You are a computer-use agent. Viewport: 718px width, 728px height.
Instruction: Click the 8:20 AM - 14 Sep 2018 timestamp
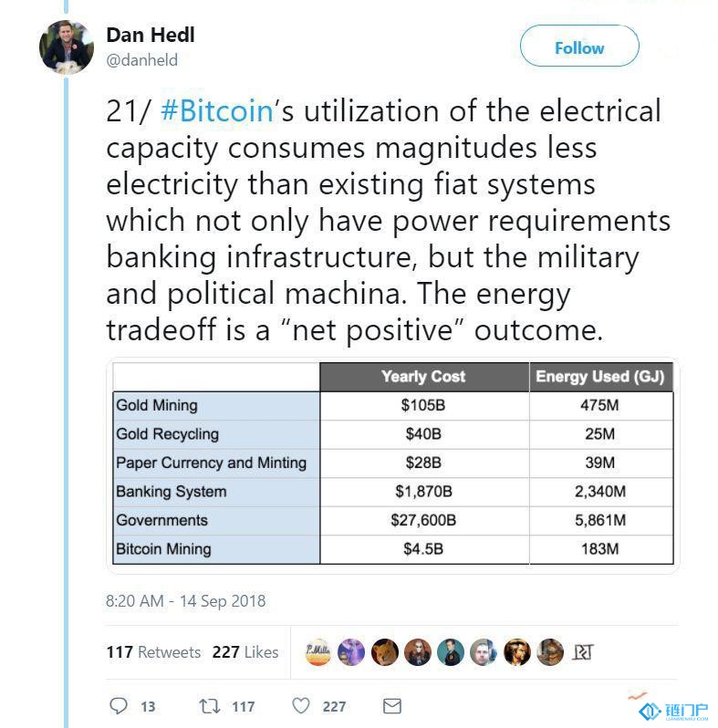coord(186,601)
